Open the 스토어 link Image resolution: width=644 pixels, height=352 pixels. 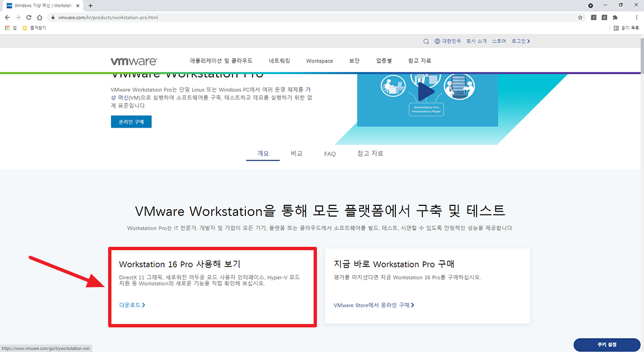coord(499,41)
